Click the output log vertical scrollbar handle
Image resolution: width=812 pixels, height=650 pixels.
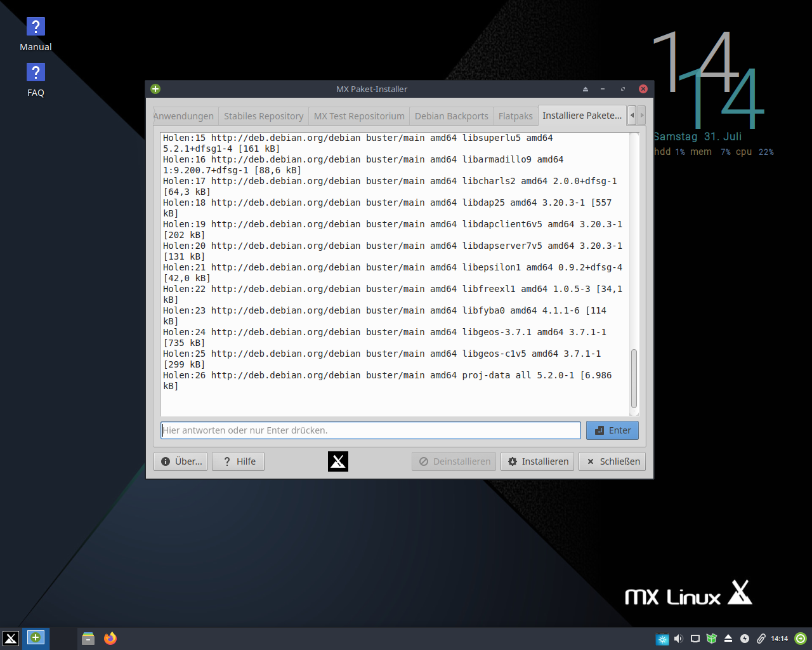point(634,378)
